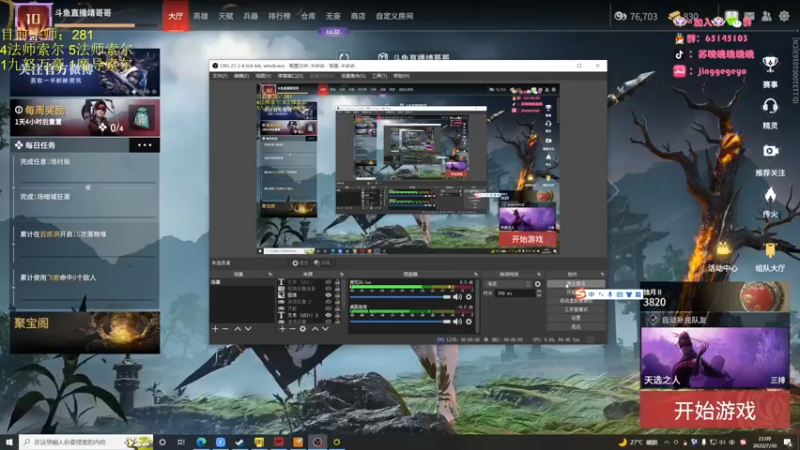Image resolution: width=800 pixels, height=450 pixels.
Task: Toggle 自动补充队友 auto-fill teammates checkbox
Action: click(x=653, y=320)
